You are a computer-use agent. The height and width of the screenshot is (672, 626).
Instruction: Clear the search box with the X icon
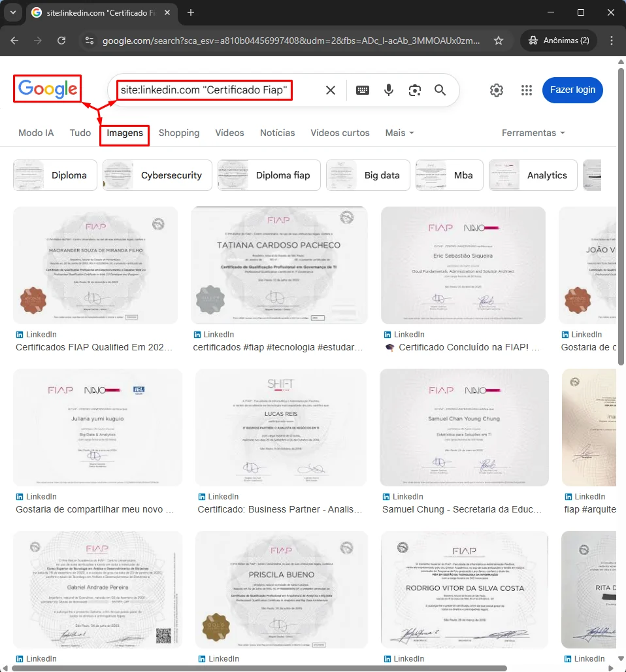331,90
